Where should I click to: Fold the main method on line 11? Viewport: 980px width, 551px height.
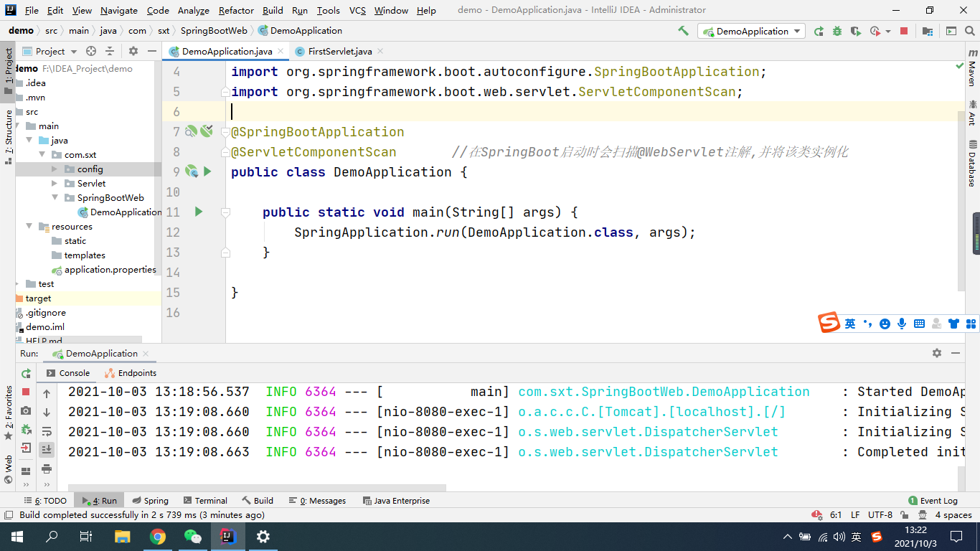[225, 212]
